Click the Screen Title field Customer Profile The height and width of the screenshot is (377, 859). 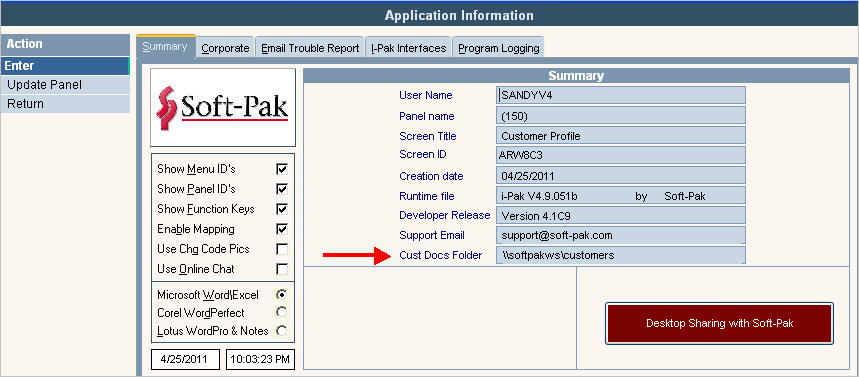coord(621,135)
